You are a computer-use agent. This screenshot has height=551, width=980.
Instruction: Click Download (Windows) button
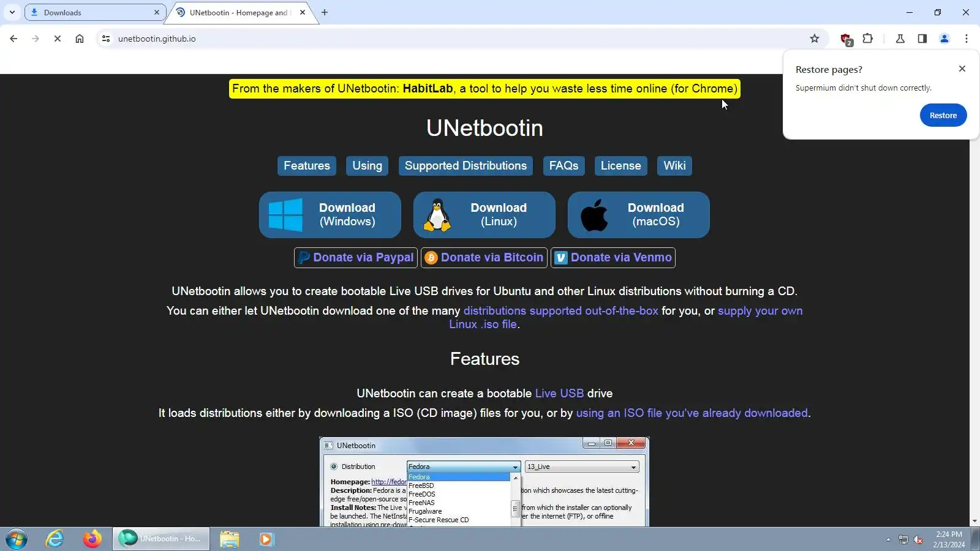330,215
